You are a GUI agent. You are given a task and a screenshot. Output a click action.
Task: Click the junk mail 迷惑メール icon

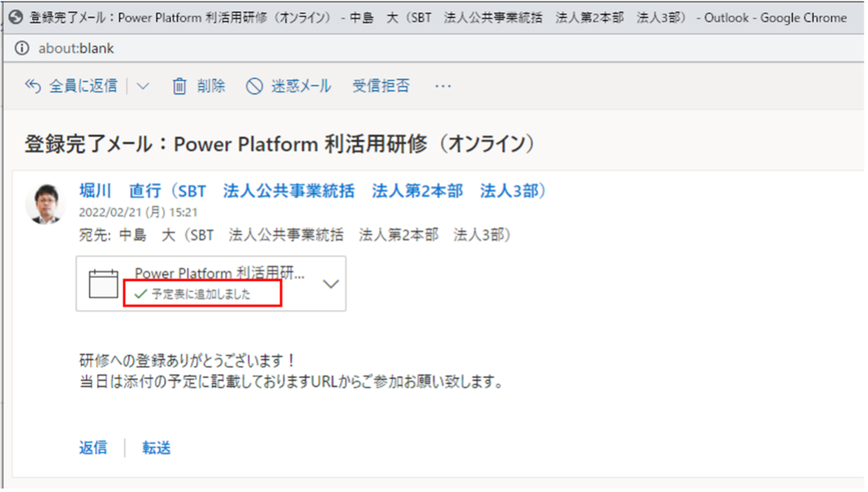coord(255,86)
